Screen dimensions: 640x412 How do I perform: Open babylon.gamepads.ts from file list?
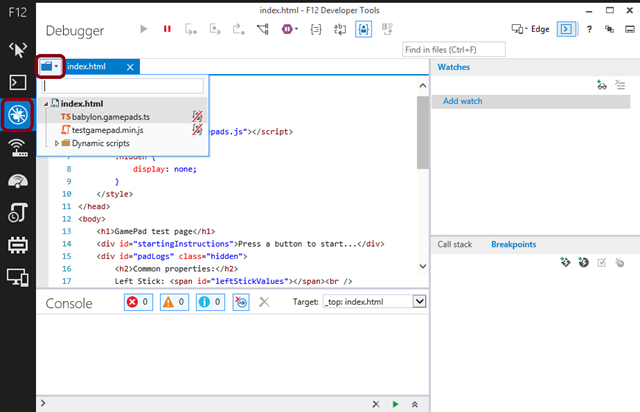coord(111,117)
